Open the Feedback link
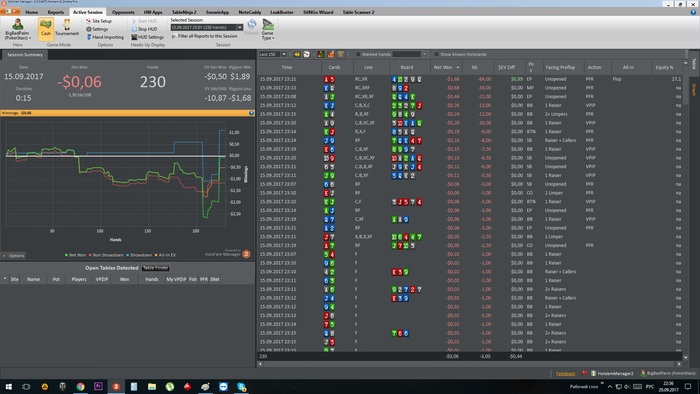 click(x=565, y=373)
